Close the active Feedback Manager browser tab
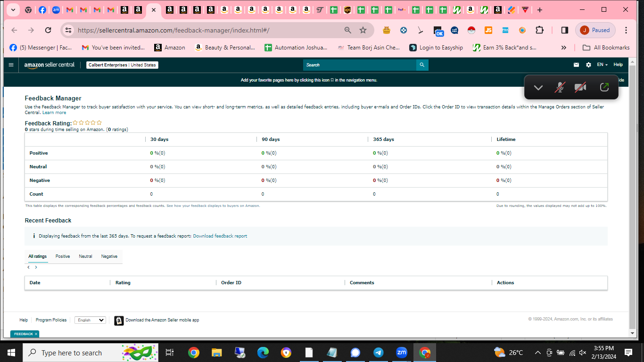644x362 pixels. (153, 10)
